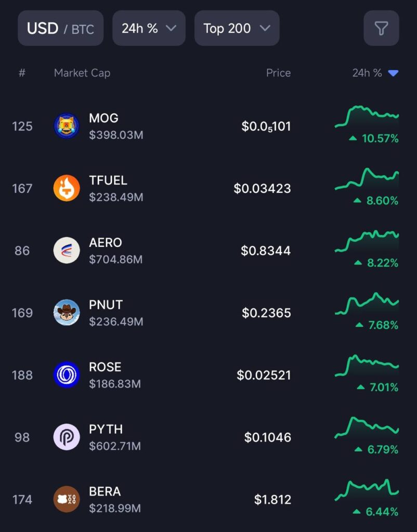Expand the Top 200 dropdown
This screenshot has height=532, width=417.
(x=237, y=28)
